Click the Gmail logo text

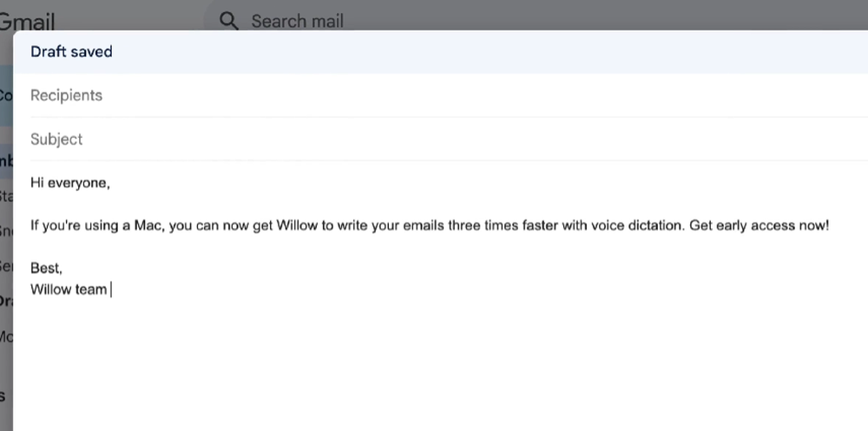tap(27, 23)
